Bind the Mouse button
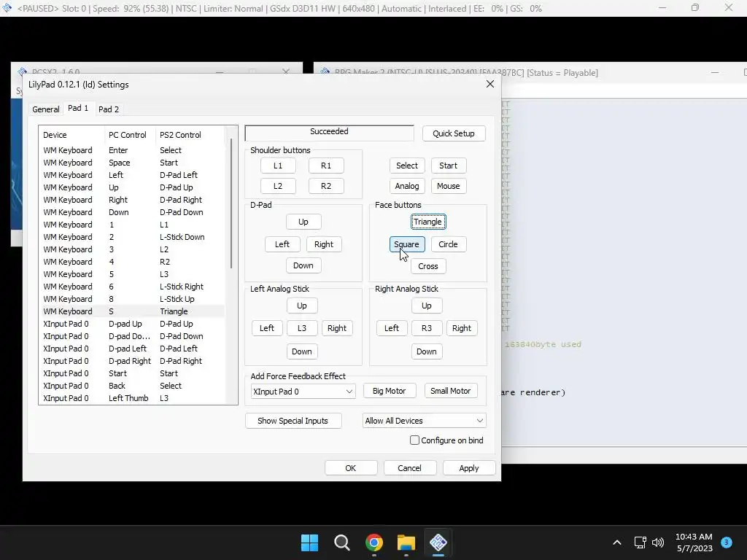This screenshot has height=560, width=747. 449,186
